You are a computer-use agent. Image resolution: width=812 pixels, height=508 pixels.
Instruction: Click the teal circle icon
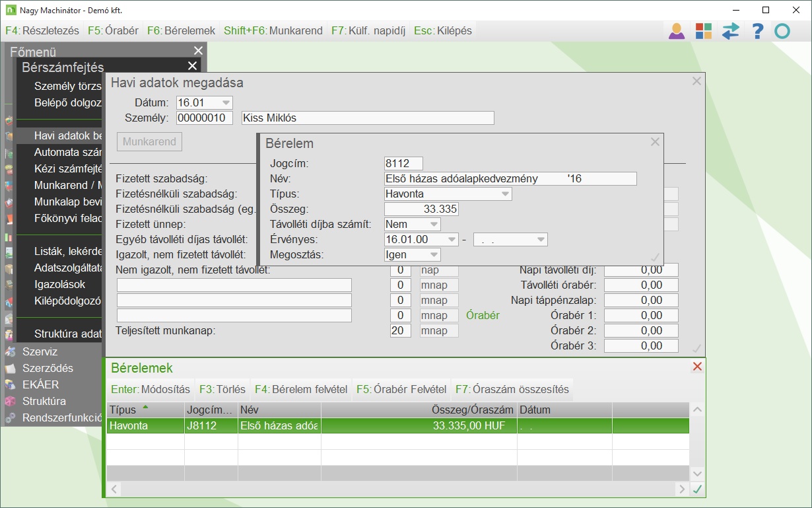pos(782,31)
